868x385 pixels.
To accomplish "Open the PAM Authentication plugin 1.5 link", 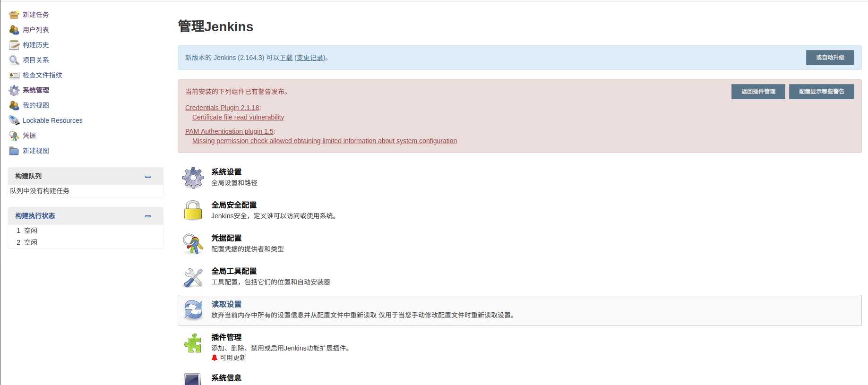I will (229, 131).
